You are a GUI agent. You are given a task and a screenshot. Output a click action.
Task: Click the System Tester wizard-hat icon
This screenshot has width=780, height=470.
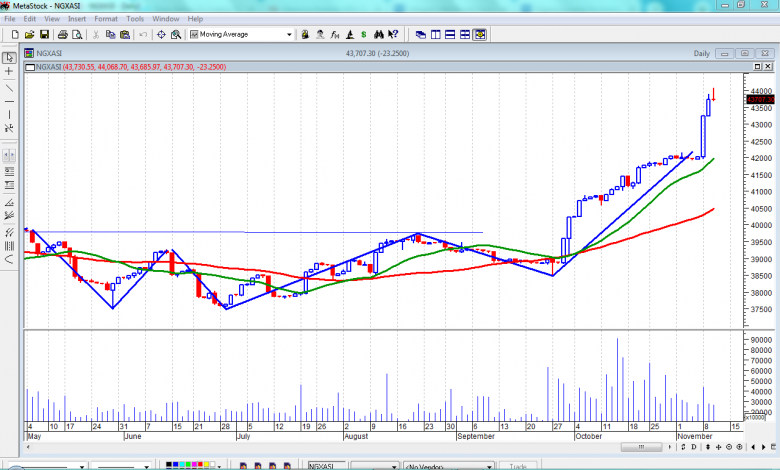(350, 34)
